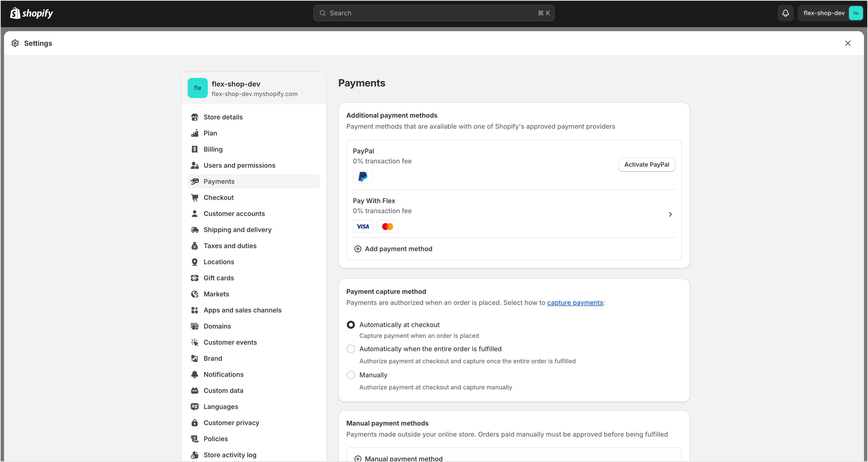Go to Taxes and duties settings
The height and width of the screenshot is (462, 868).
(230, 246)
